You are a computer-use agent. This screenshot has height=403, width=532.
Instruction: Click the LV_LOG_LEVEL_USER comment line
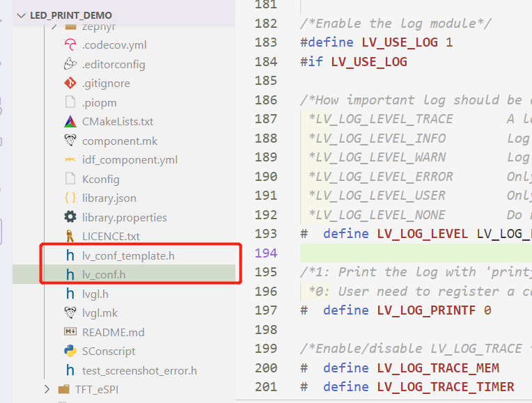tap(377, 196)
